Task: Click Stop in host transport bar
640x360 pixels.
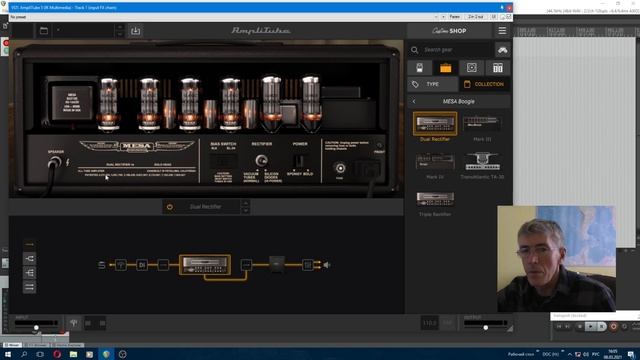Action: pos(580,327)
